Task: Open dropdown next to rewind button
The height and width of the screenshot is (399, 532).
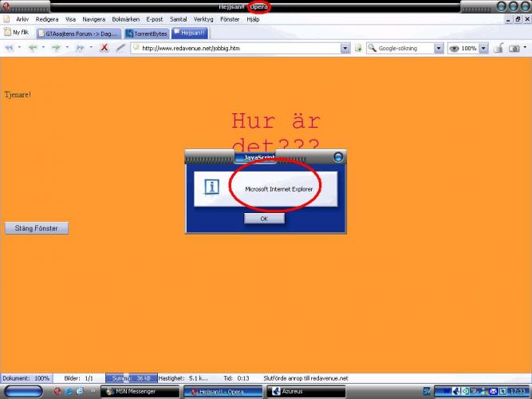Action: (x=19, y=47)
